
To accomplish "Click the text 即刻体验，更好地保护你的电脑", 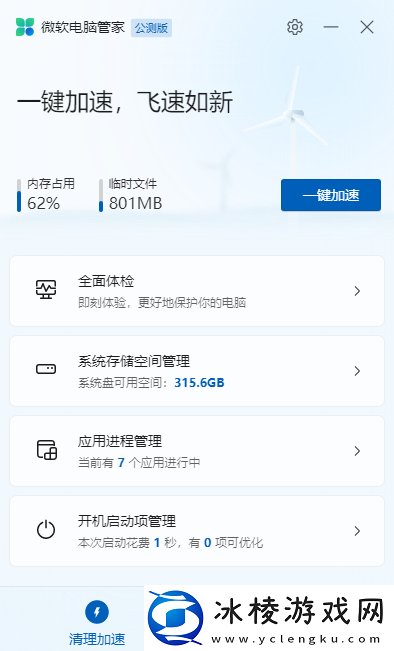I will tap(162, 303).
